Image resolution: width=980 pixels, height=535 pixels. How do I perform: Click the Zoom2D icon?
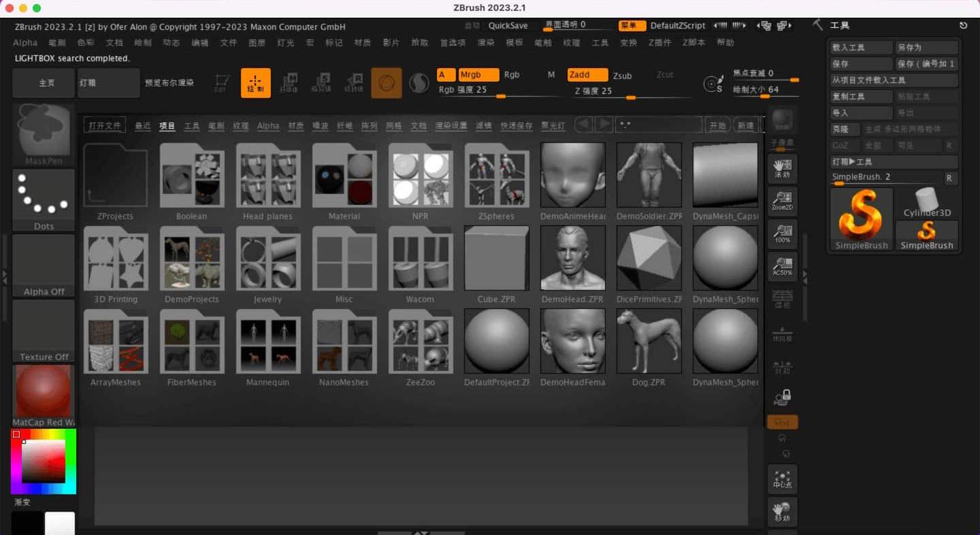782,201
